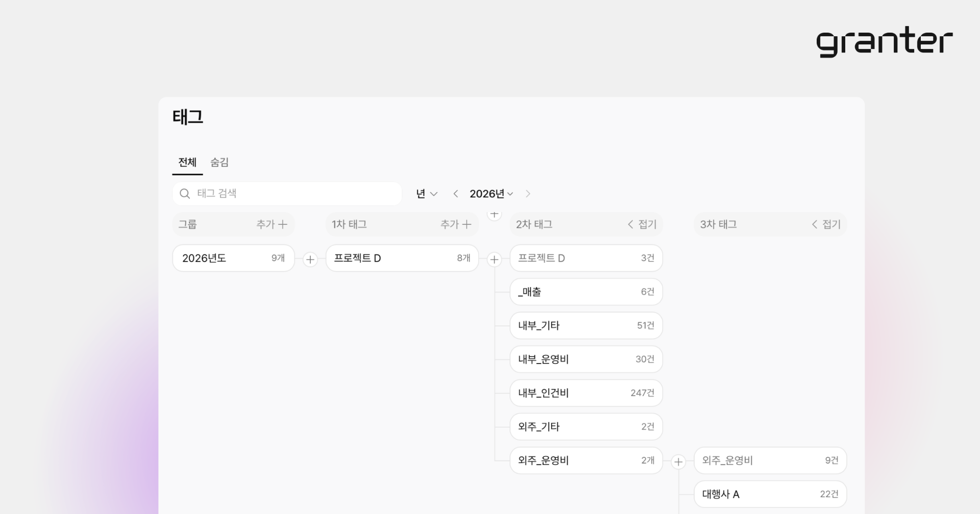Click the search magnifier icon in tag search
980x514 pixels.
(185, 194)
